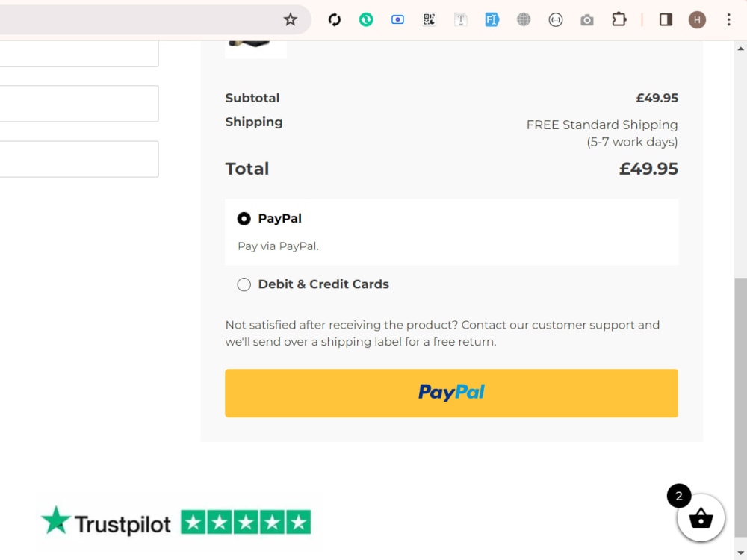Image resolution: width=747 pixels, height=560 pixels.
Task: Click the black circular sync-arrows extension icon
Action: coord(335,19)
